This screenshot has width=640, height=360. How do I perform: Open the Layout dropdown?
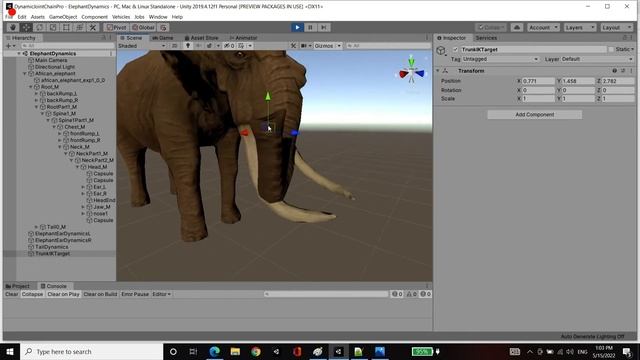pos(617,27)
